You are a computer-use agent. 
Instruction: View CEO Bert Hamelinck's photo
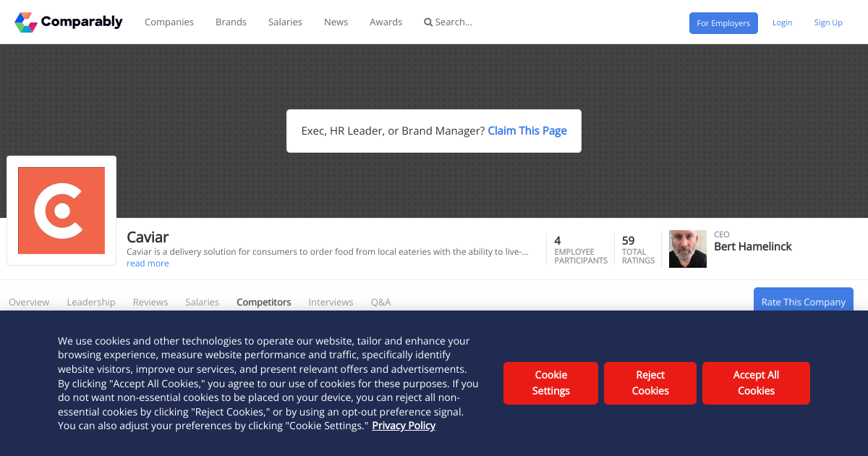click(688, 249)
